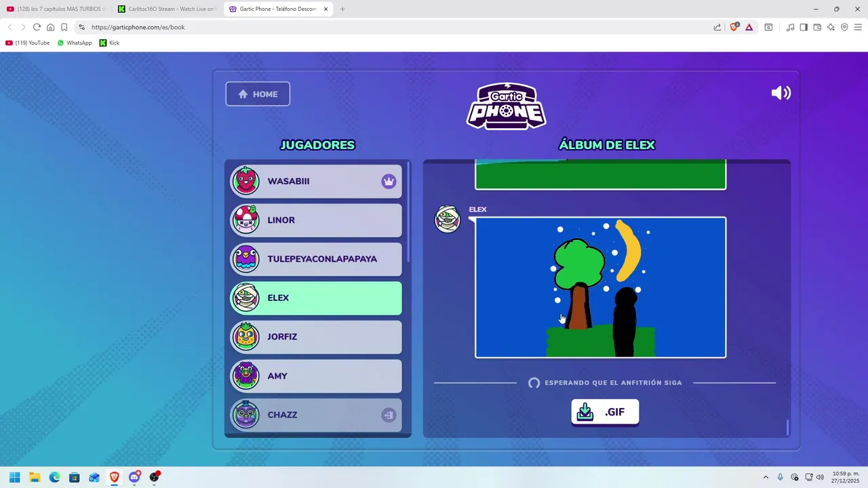Open Brave Rewards triangle icon

point(749,27)
